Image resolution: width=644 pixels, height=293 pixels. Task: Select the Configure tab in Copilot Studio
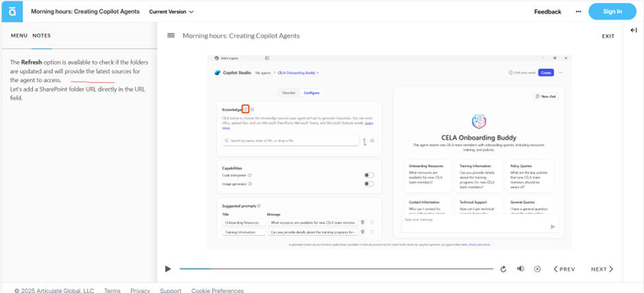click(311, 93)
